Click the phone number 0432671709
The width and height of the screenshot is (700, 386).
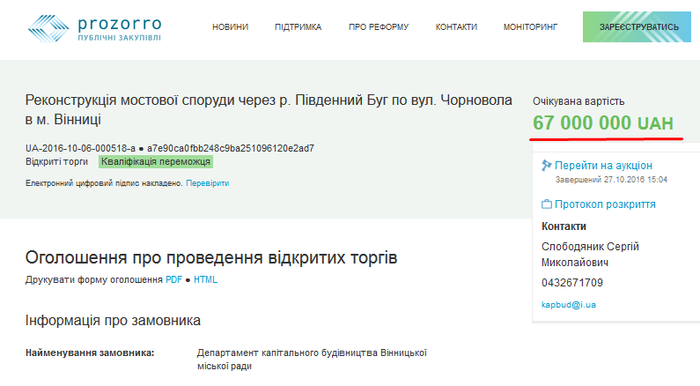pyautogui.click(x=572, y=282)
